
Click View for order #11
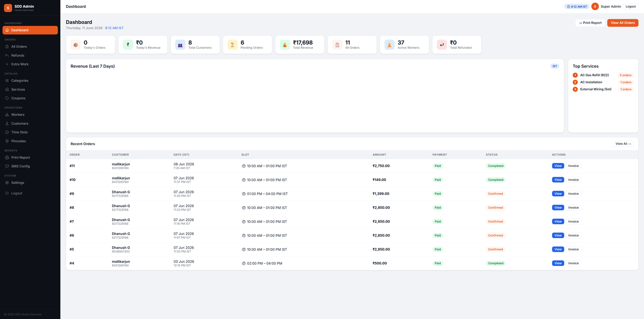pyautogui.click(x=558, y=166)
